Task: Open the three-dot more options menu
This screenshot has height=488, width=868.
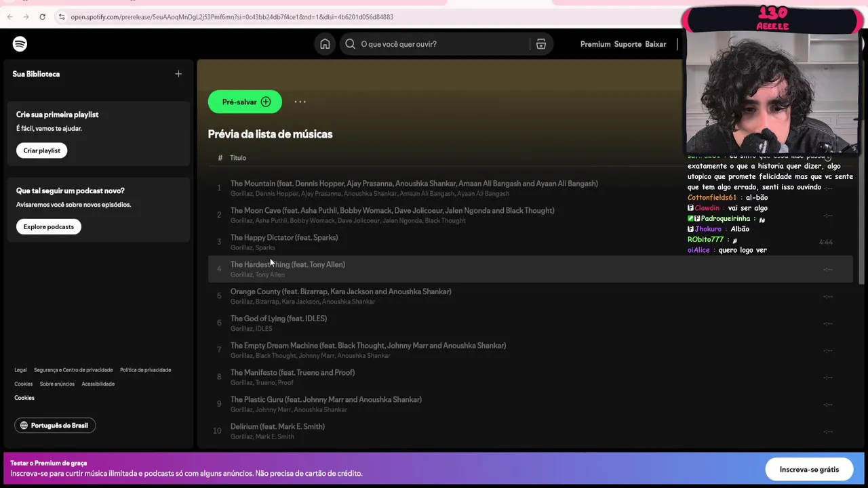Action: pyautogui.click(x=300, y=102)
